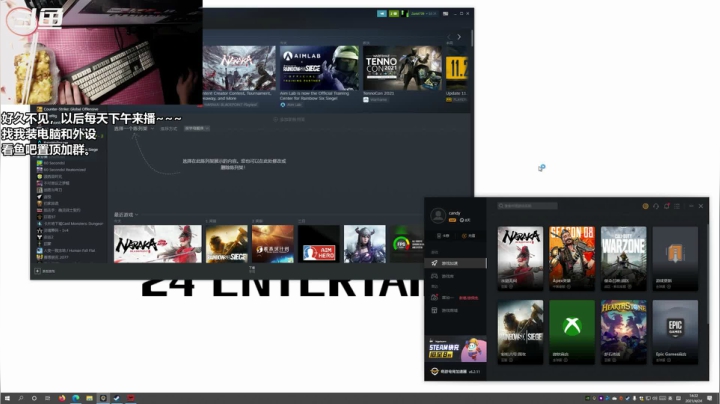This screenshot has height=404, width=720.
Task: Open accelerator notifications bell
Action: [x=666, y=206]
